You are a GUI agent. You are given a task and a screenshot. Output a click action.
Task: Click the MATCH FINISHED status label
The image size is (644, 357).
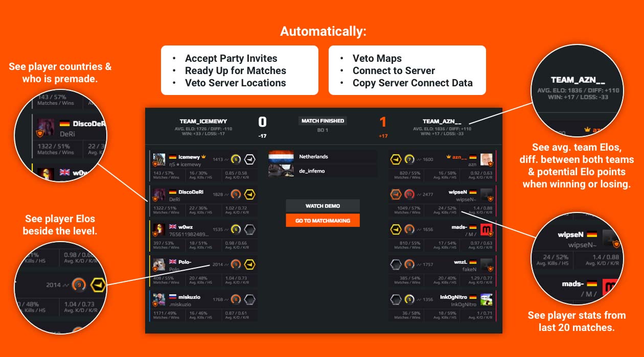(323, 121)
